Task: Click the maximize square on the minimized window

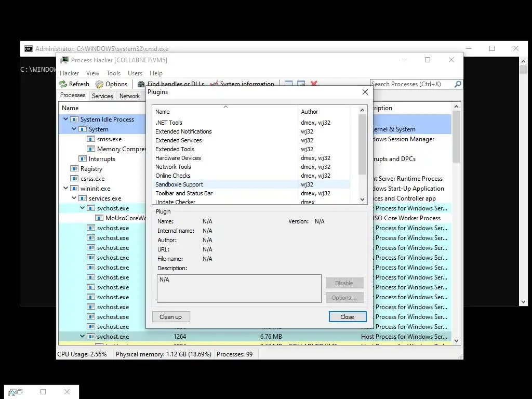Action: point(43,392)
